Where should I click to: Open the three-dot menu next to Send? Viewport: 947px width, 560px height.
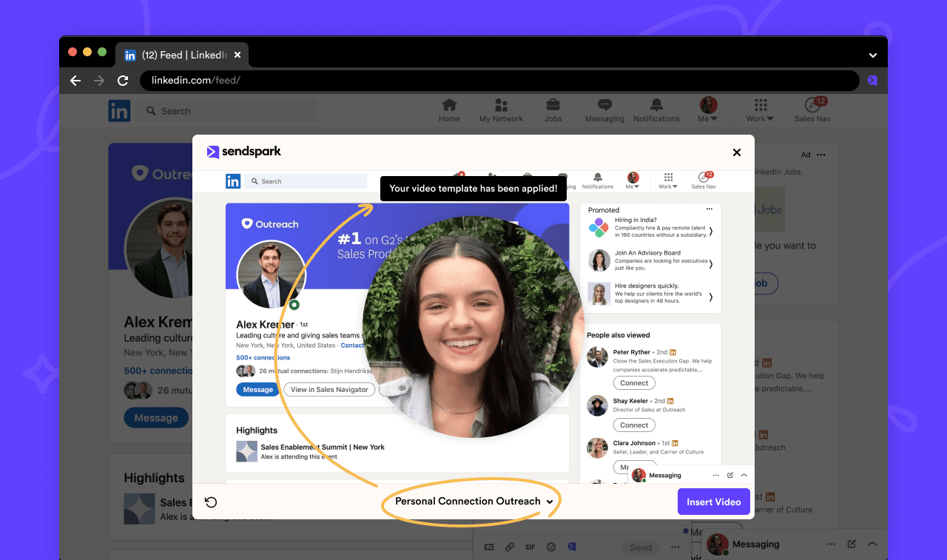tap(675, 547)
